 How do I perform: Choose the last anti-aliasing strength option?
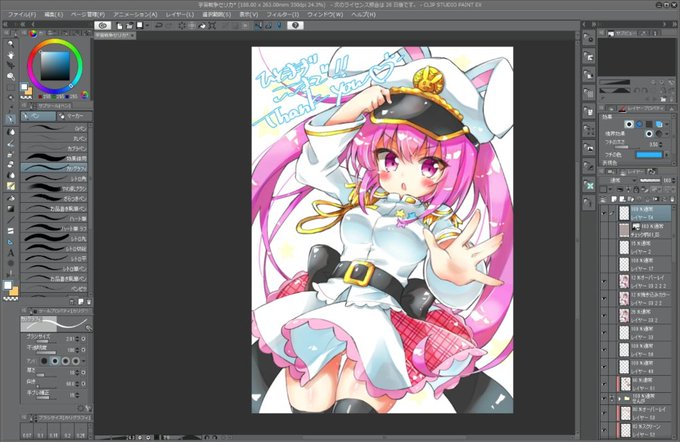pos(76,361)
